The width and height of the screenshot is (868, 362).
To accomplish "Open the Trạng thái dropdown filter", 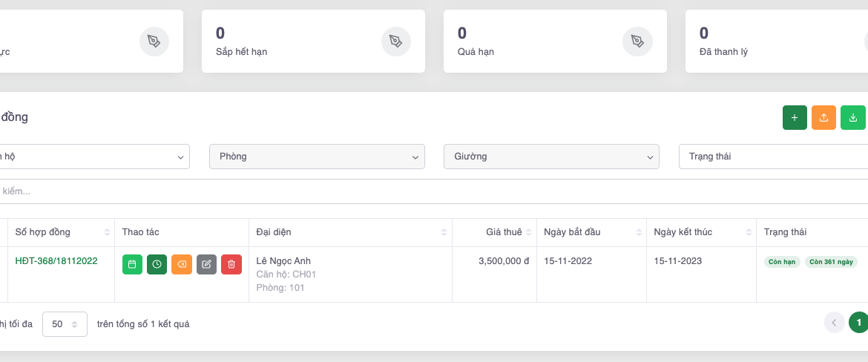I will [x=772, y=157].
